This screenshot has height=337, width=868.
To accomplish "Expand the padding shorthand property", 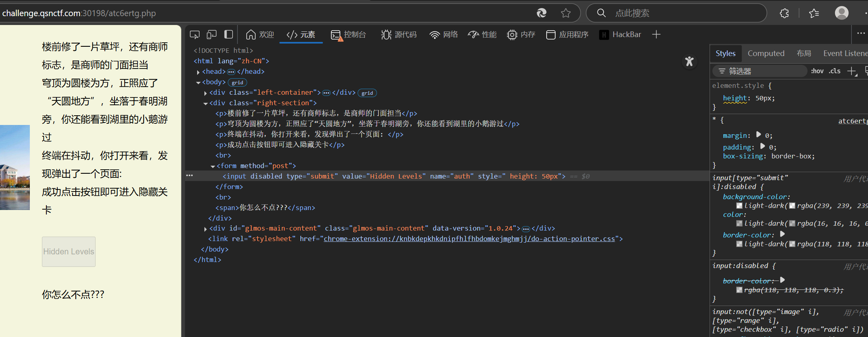I will pyautogui.click(x=762, y=146).
